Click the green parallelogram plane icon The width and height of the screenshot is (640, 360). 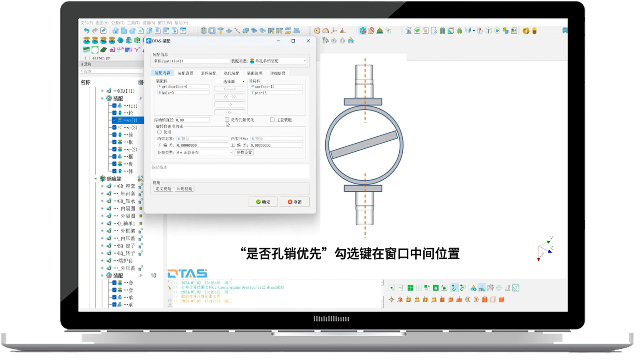[x=104, y=50]
